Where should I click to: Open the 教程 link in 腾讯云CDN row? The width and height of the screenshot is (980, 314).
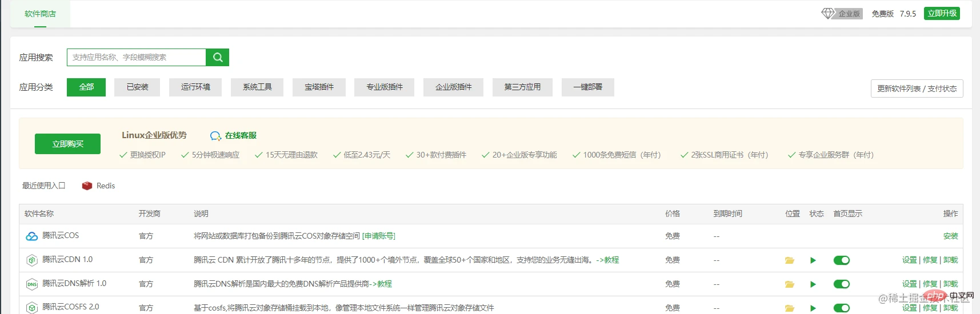(x=607, y=260)
